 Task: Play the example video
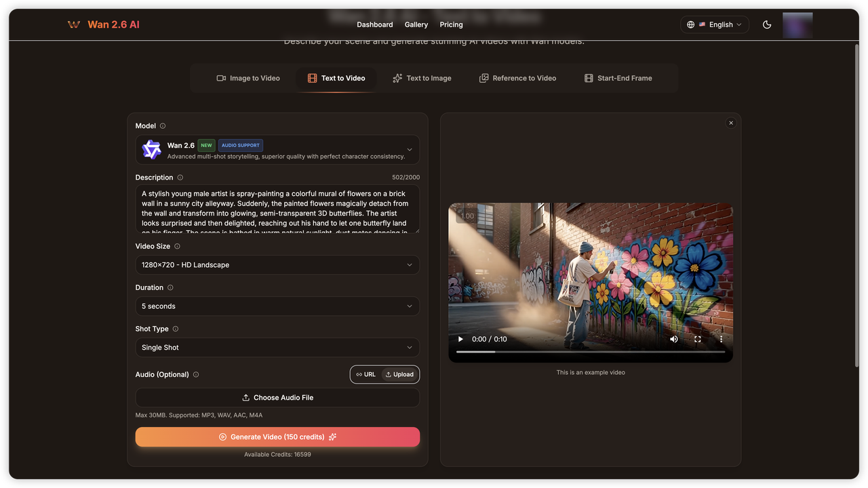point(460,339)
